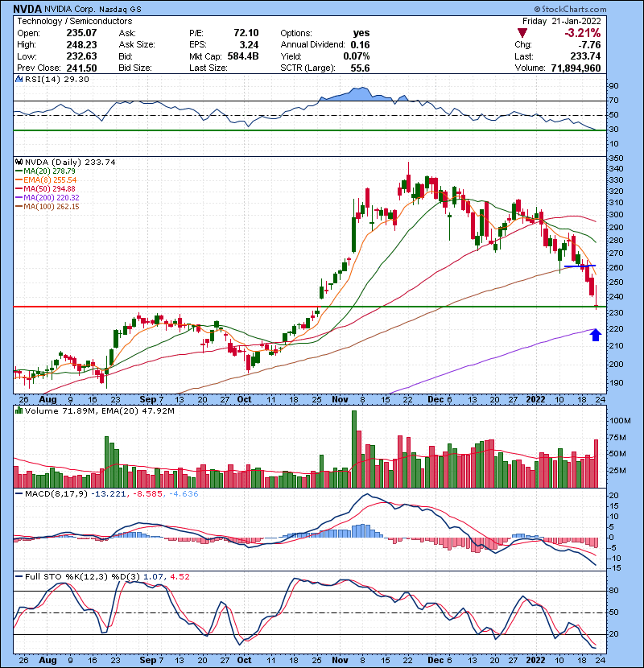Click the Volume 71.89M, EMA(20) 47.92M label
Viewport: 644px width, 668px height.
tap(100, 411)
